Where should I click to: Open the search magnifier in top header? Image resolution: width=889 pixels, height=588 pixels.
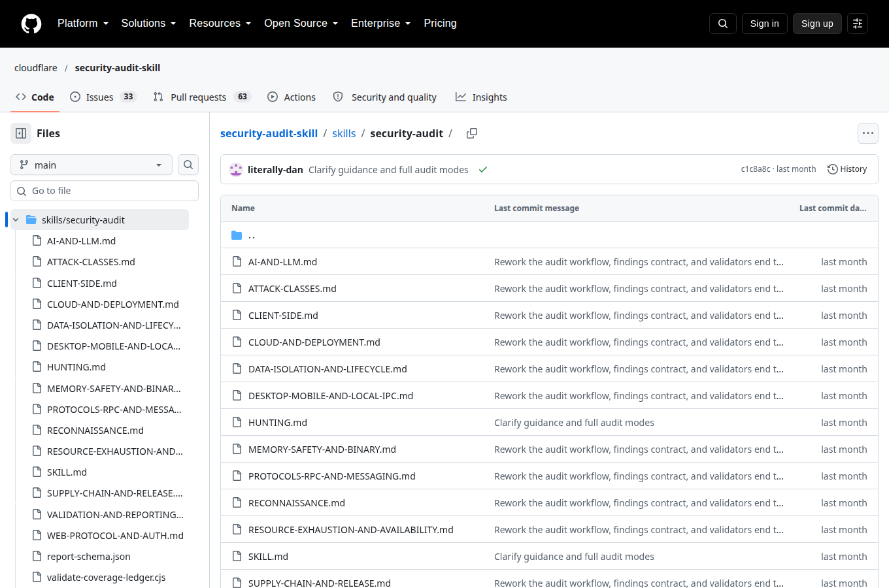723,24
